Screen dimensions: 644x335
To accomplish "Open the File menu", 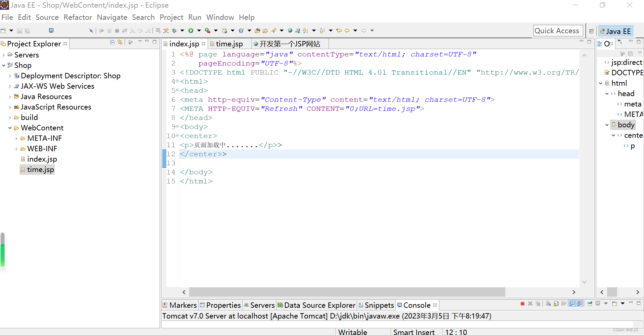I will coord(7,17).
